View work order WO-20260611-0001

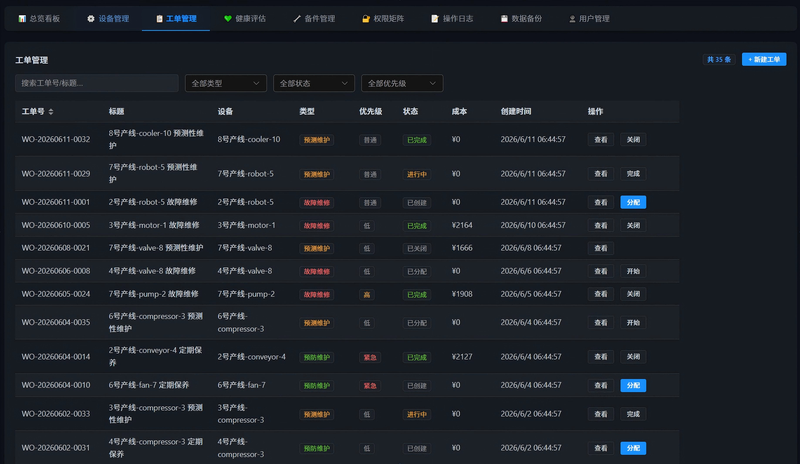[601, 203]
